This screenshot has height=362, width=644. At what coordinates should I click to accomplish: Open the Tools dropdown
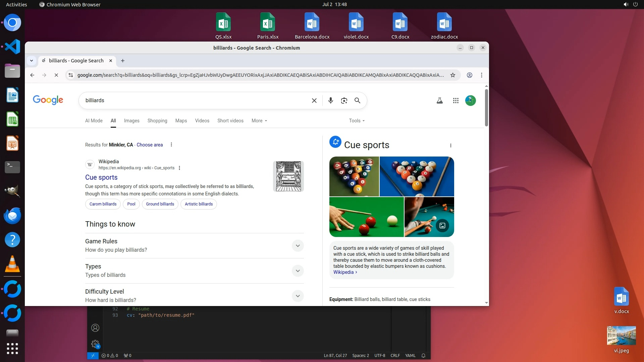point(357,121)
